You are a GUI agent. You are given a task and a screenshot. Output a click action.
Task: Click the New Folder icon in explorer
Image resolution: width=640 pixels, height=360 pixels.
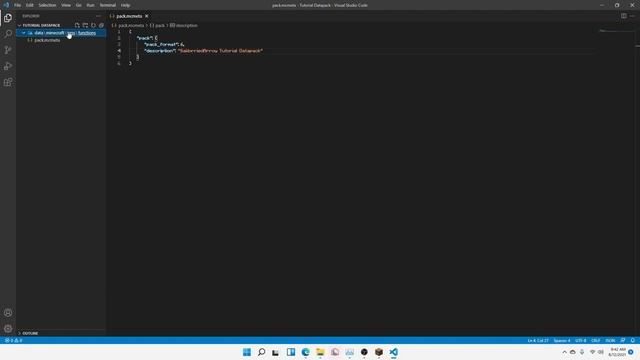pyautogui.click(x=85, y=25)
